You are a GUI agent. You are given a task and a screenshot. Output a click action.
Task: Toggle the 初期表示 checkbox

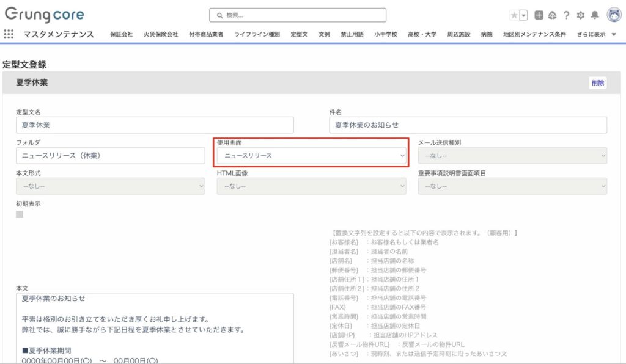click(x=20, y=214)
